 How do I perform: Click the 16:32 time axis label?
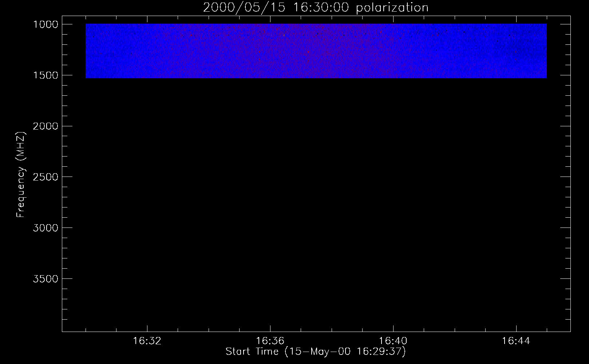pos(147,341)
